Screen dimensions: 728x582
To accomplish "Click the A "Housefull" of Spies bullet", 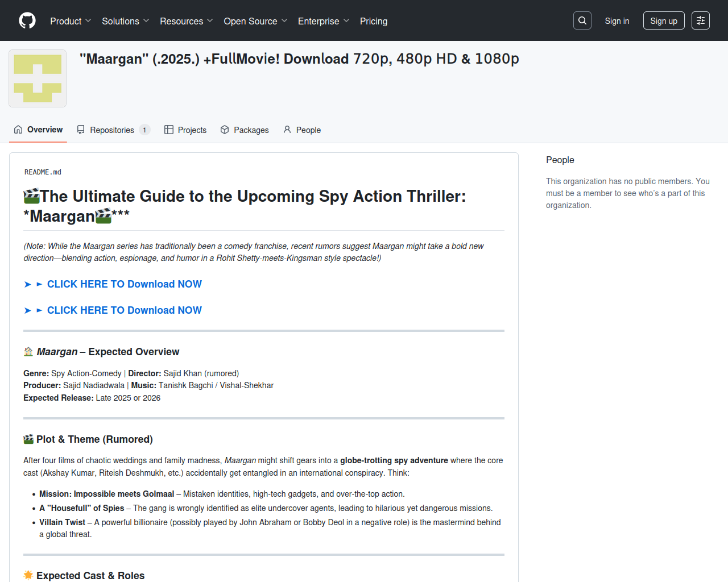I will pyautogui.click(x=266, y=508).
